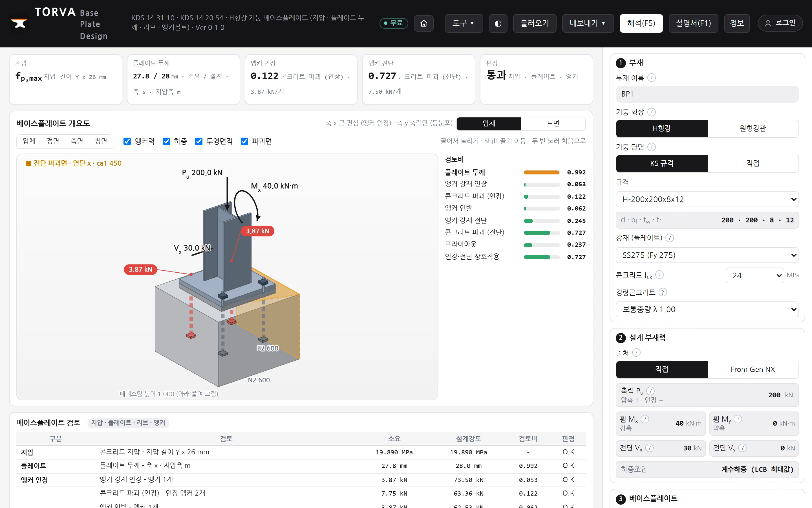Open help icon next to 휨 Mx
The width and height of the screenshot is (812, 508).
coord(645,419)
